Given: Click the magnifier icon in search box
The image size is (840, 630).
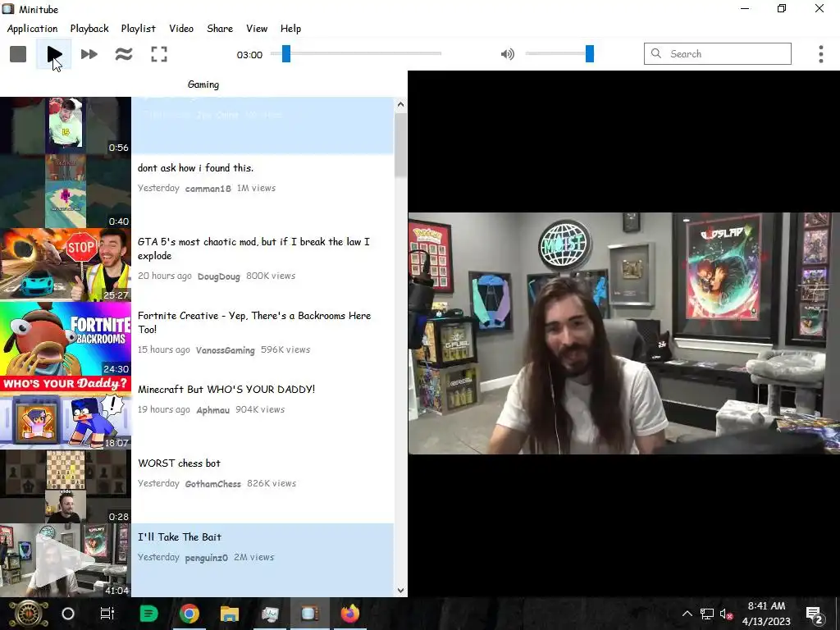Looking at the screenshot, I should coord(656,53).
